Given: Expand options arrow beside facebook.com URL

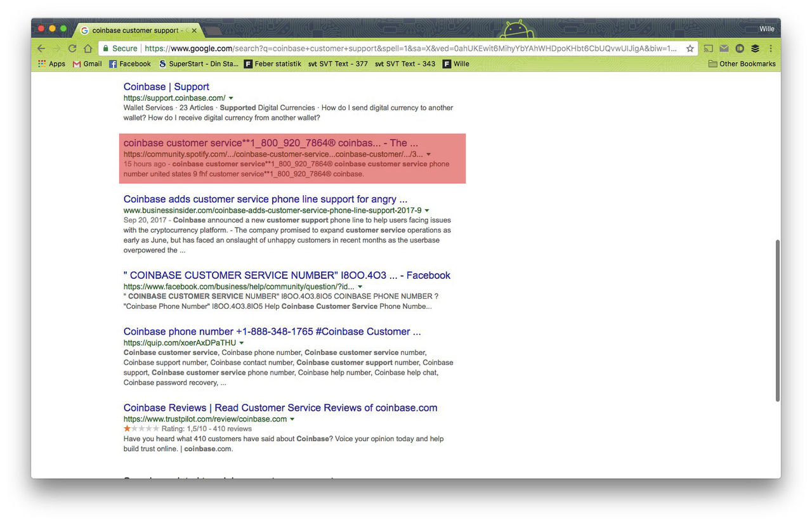Looking at the screenshot, I should (360, 287).
